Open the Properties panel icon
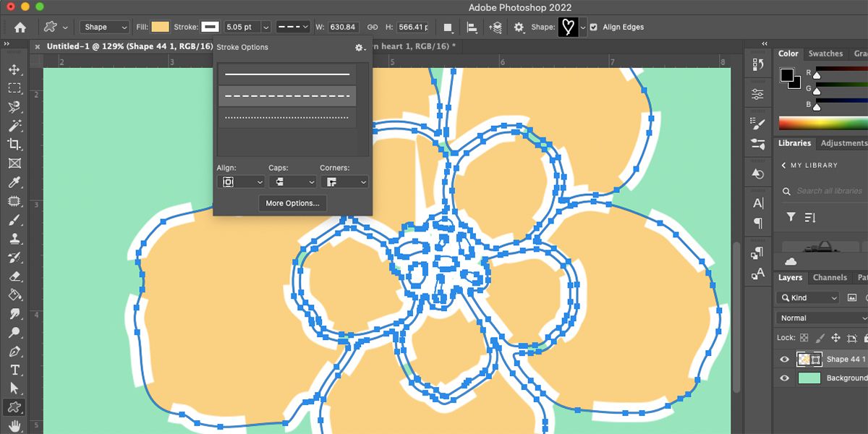The height and width of the screenshot is (434, 868). pyautogui.click(x=757, y=94)
